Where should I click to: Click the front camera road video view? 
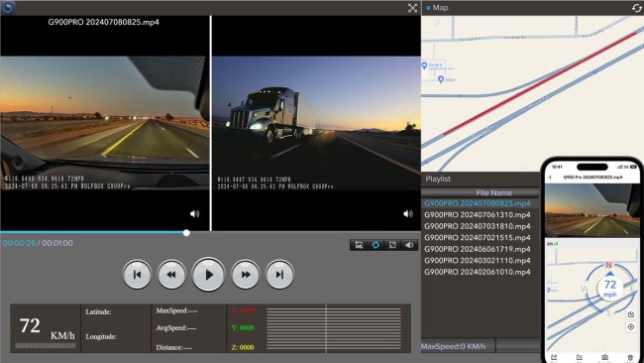(x=105, y=123)
